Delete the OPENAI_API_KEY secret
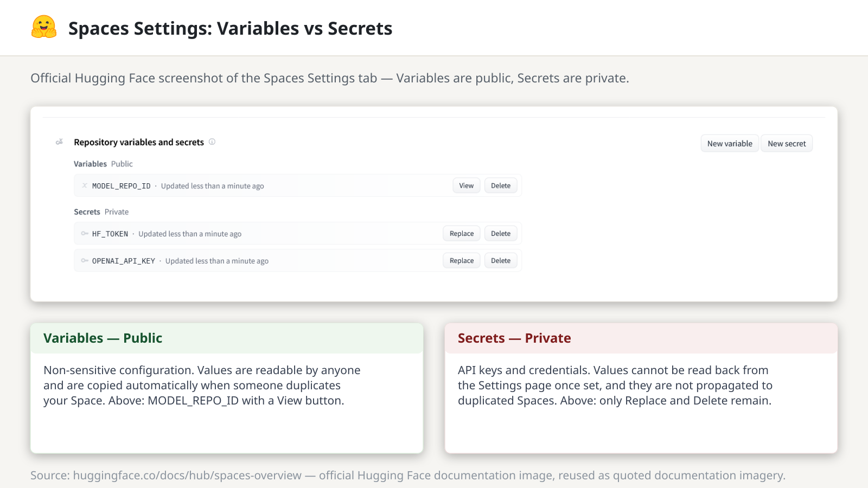The image size is (868, 488). click(x=501, y=261)
